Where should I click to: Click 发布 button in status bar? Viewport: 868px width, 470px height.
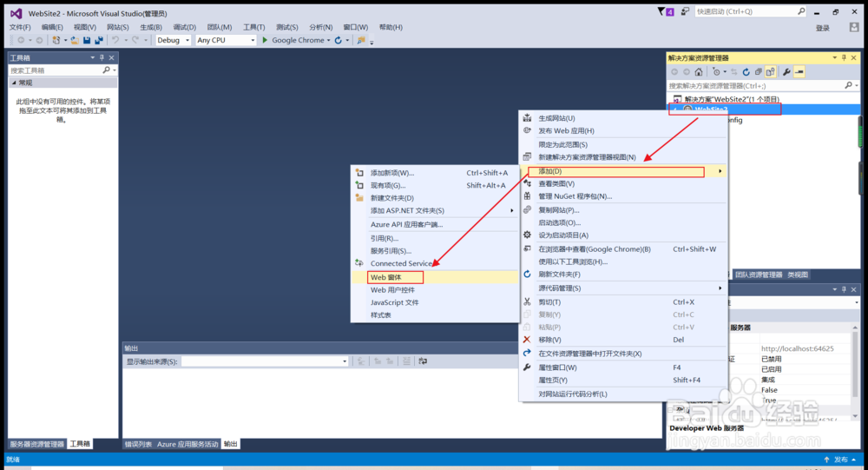(x=841, y=460)
